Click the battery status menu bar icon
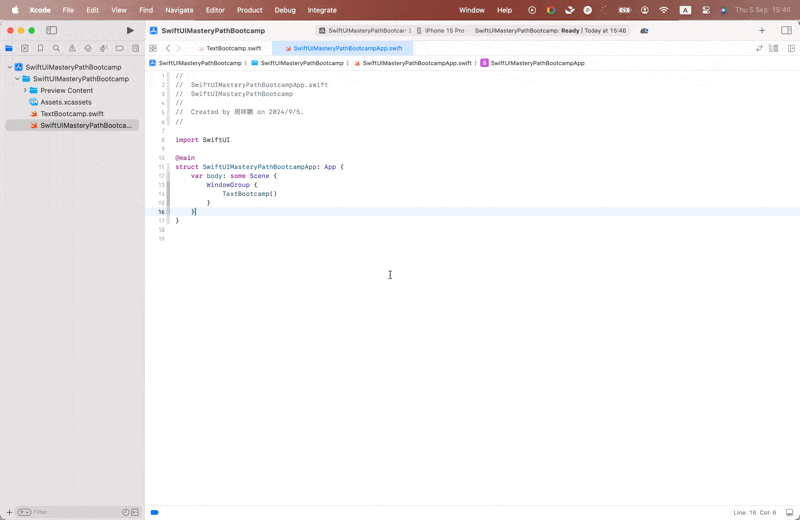This screenshot has height=520, width=800. click(624, 10)
